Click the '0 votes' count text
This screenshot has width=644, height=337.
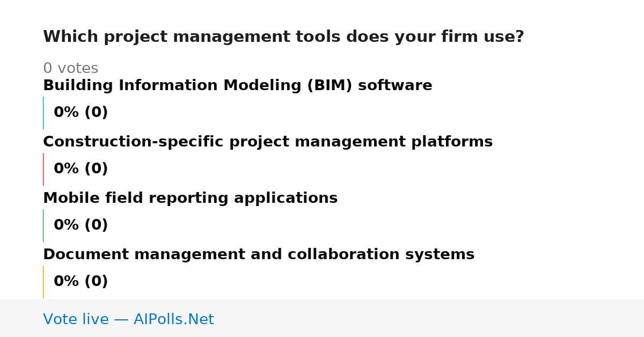70,69
